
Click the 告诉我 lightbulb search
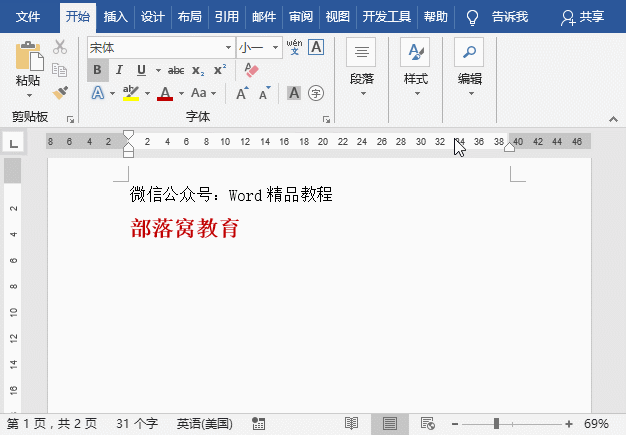tap(497, 17)
